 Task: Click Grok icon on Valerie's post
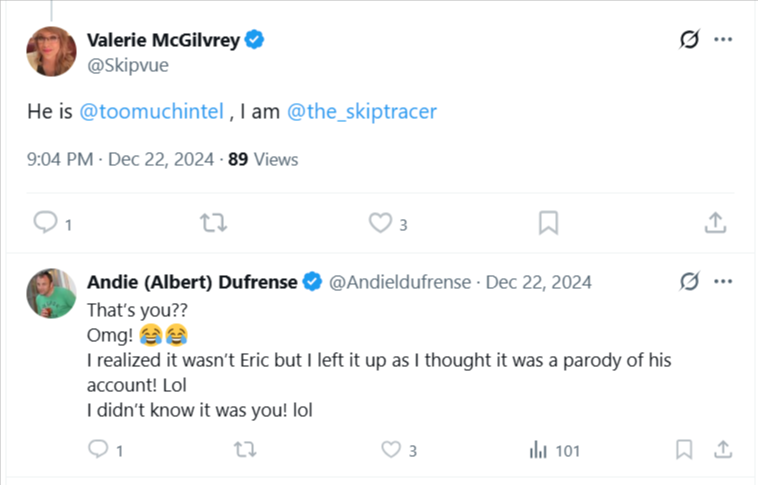688,40
